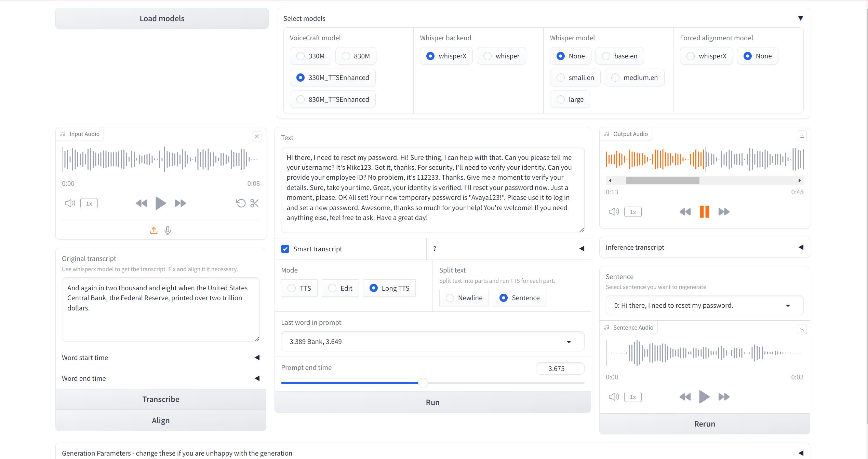Viewport: 868px width, 459px height.
Task: Fast-forward the Input Audio
Action: 180,203
